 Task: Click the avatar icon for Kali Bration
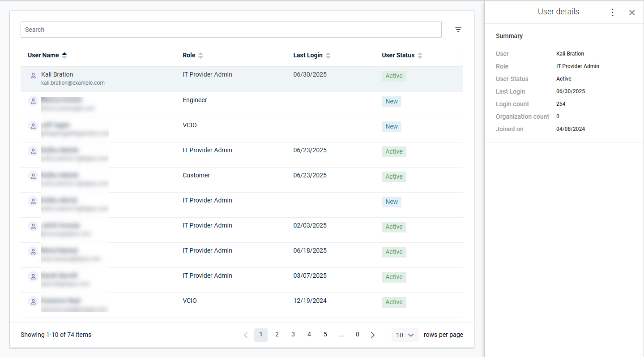pos(33,76)
